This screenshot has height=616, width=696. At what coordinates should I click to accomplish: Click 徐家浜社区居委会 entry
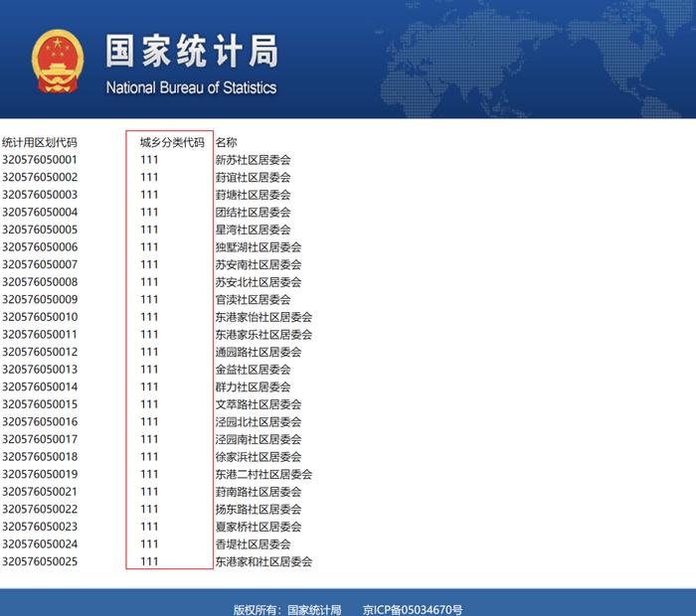259,457
